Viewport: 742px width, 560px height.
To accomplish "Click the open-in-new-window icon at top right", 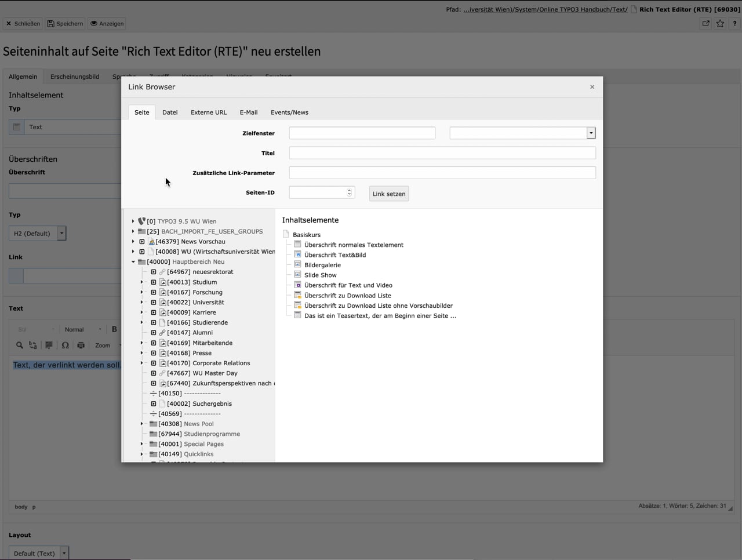I will tap(705, 24).
